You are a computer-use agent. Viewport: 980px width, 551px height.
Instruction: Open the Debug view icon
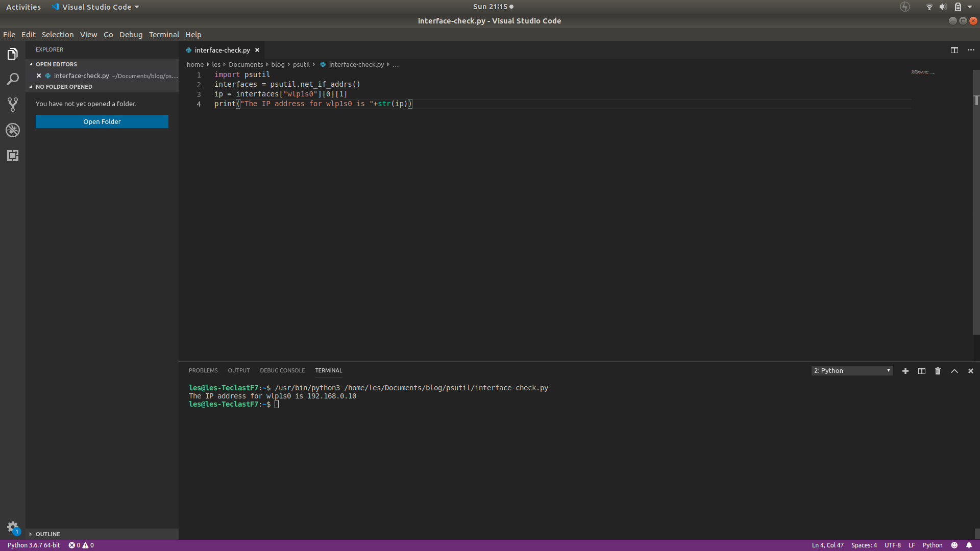coord(13,130)
